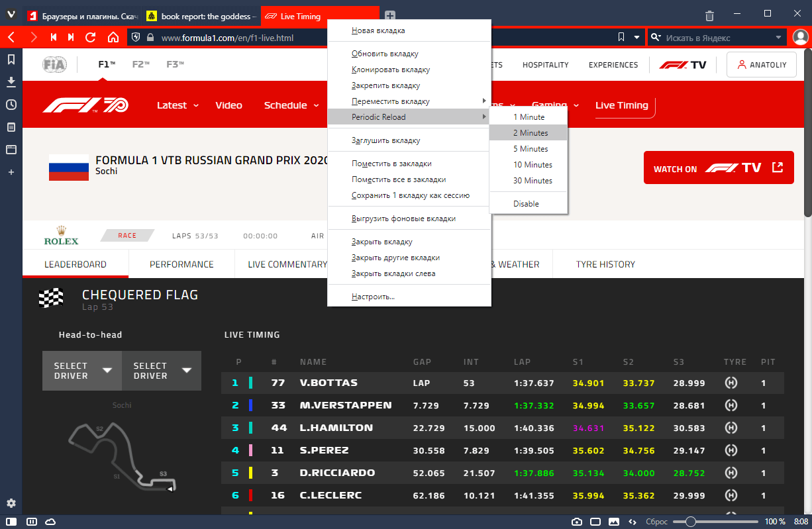Toggle tab tiling in status bar
This screenshot has height=529, width=812.
[31, 522]
